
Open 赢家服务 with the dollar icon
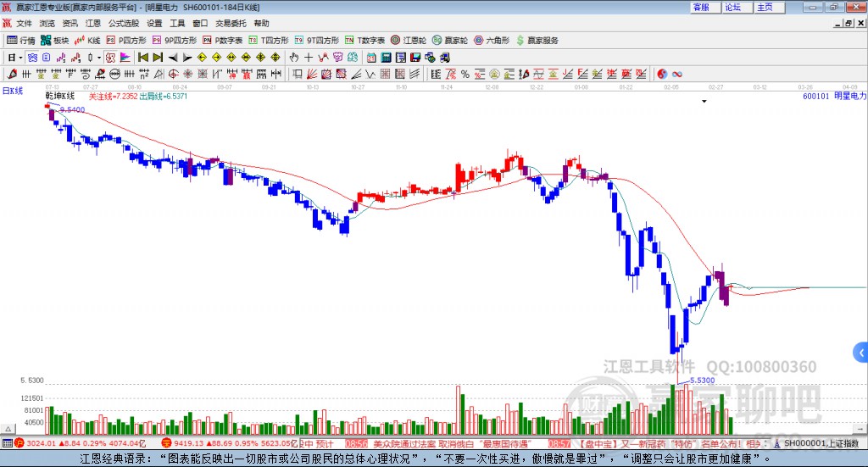tap(537, 41)
